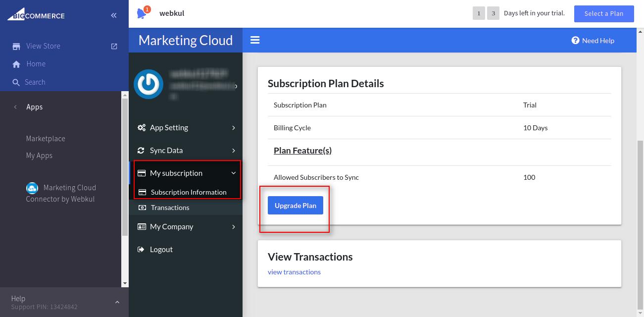Click Need Help link text
Screen dimensions: 644x317
point(598,41)
